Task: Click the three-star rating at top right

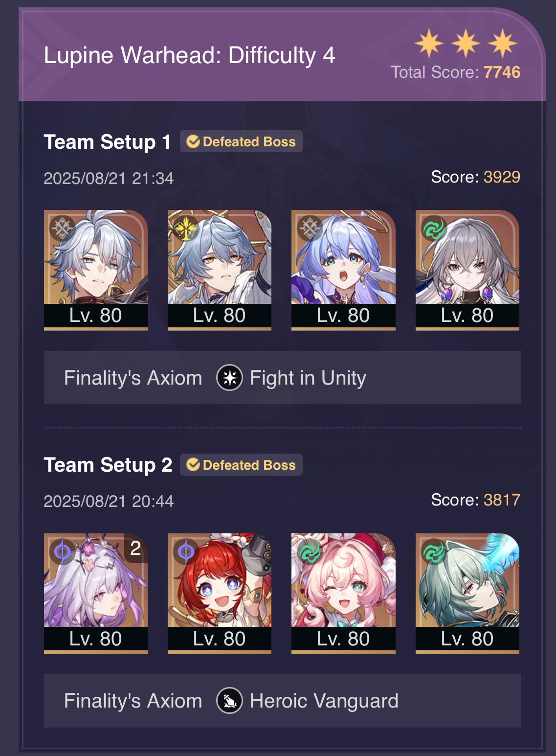Action: [466, 43]
